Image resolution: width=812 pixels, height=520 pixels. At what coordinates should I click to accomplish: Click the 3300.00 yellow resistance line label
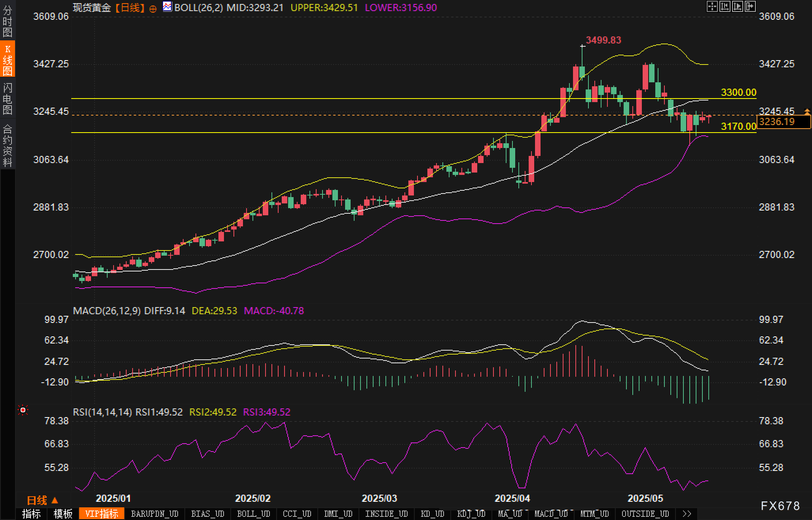(x=738, y=92)
